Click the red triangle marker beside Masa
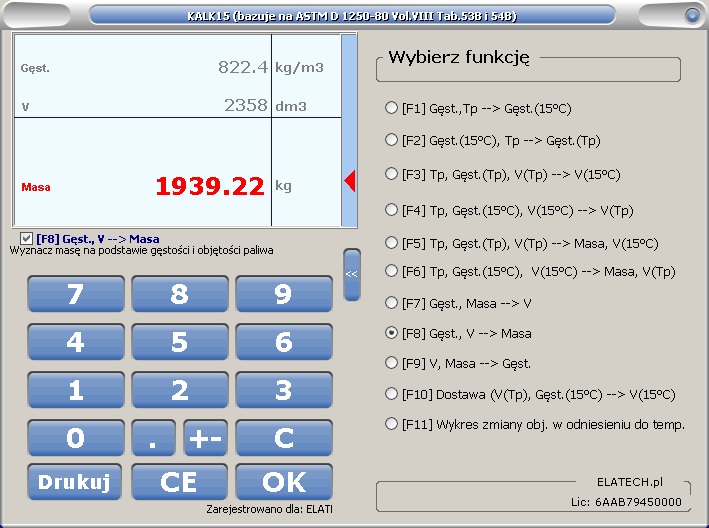709x528 pixels. (x=350, y=181)
